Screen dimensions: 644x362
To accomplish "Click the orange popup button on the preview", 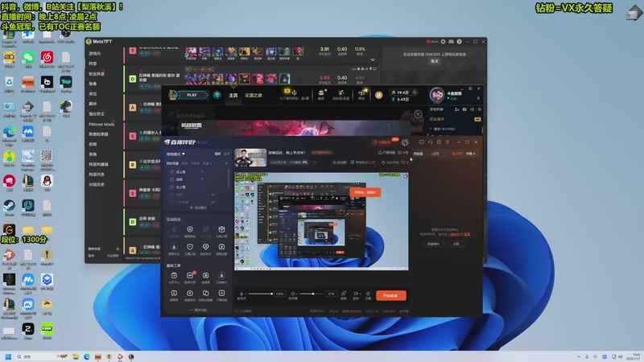I will point(365,192).
